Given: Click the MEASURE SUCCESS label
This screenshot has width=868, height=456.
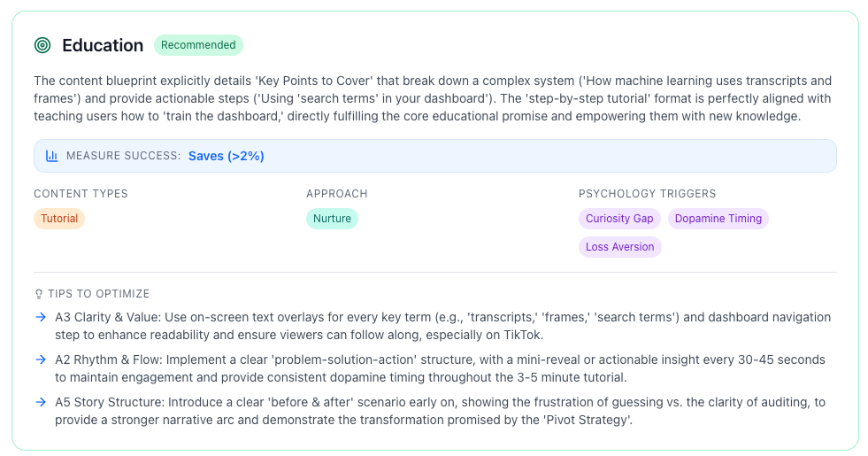Looking at the screenshot, I should point(123,156).
